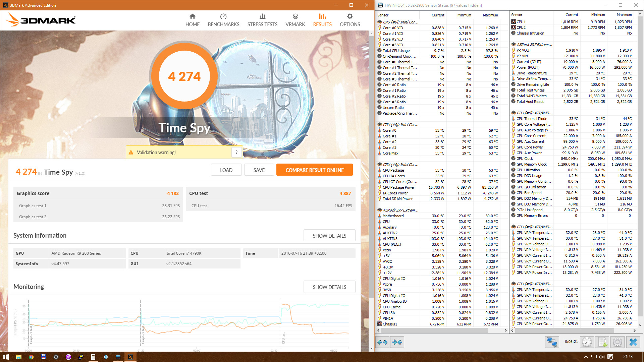Open the network-computers taskbar app icon
The width and height of the screenshot is (644, 362).
(80, 357)
